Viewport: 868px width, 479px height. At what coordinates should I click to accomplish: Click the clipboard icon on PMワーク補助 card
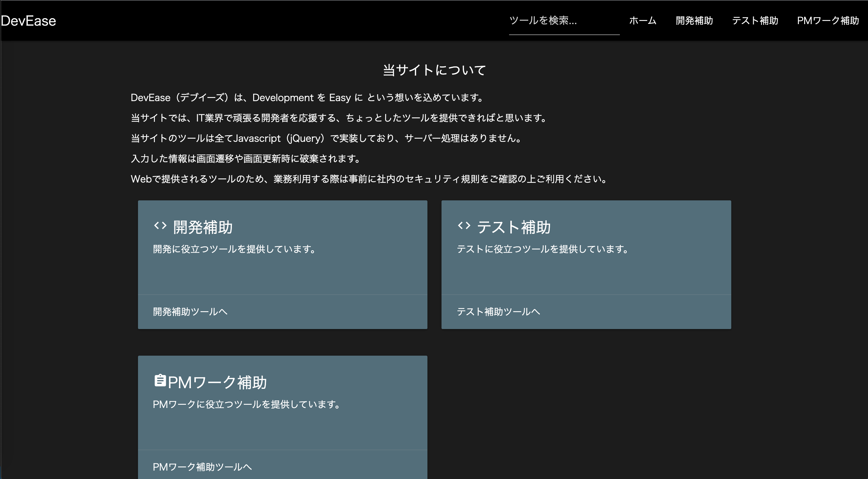click(161, 381)
